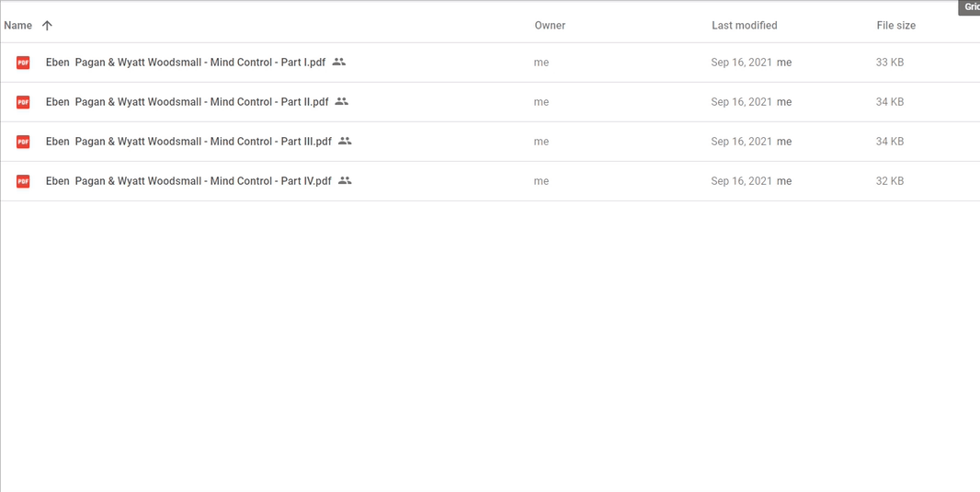The image size is (980, 492).
Task: Click the PDF icon for Part III
Action: pos(23,142)
